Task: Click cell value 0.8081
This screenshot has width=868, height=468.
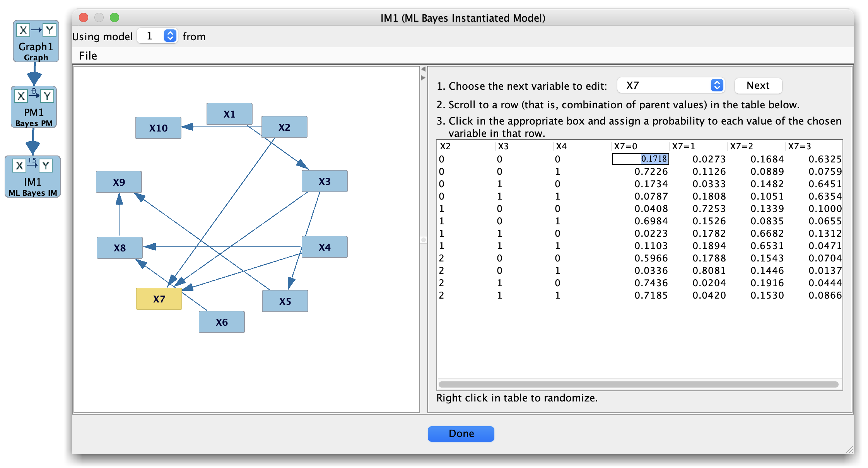Action: click(709, 270)
